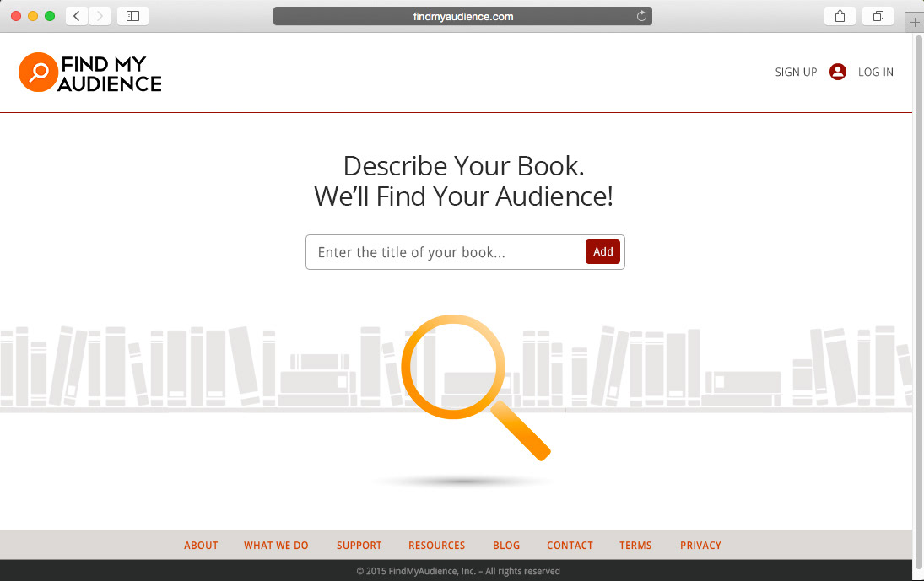Show all tabs icon
Screen dimensions: 924x581
click(878, 16)
